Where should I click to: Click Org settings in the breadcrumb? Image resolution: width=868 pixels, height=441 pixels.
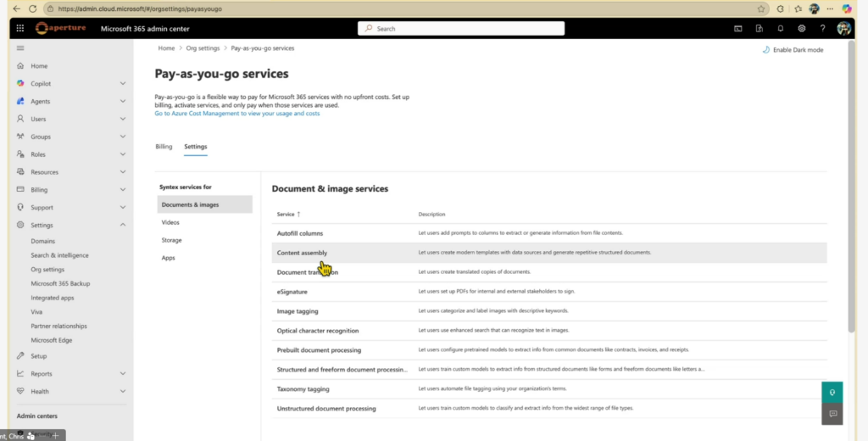click(203, 48)
